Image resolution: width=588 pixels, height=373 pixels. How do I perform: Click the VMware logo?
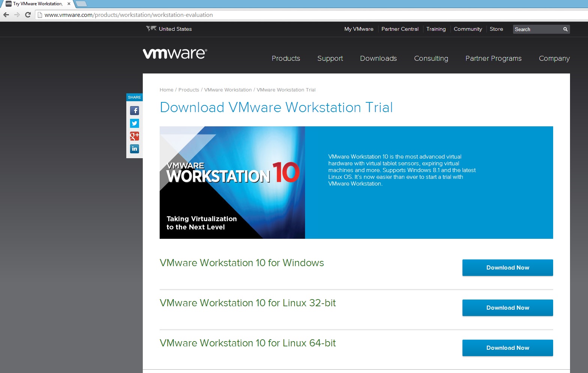175,54
